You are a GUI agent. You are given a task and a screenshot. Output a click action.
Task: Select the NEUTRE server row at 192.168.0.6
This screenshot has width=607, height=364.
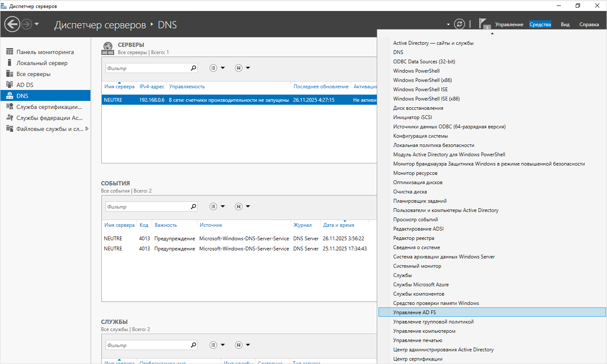[239, 100]
